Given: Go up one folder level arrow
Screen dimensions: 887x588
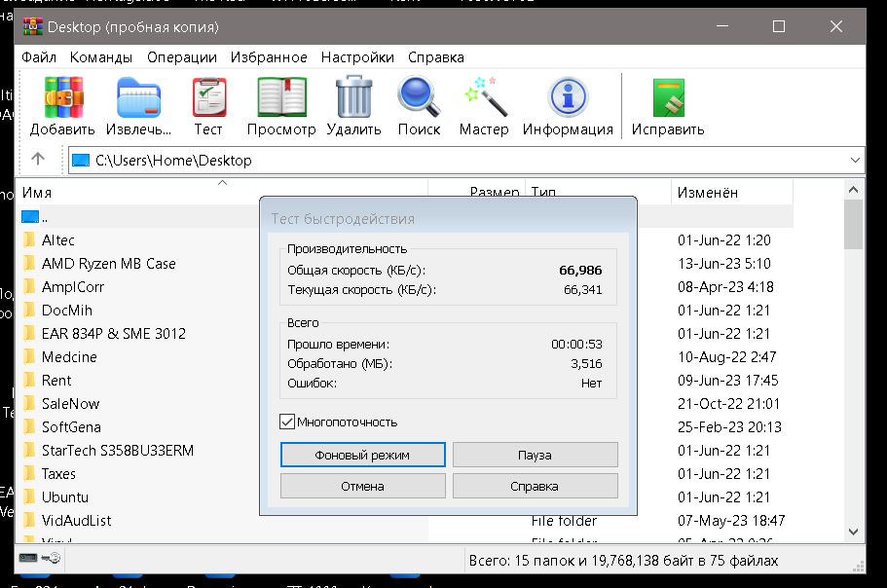Looking at the screenshot, I should click(x=38, y=160).
